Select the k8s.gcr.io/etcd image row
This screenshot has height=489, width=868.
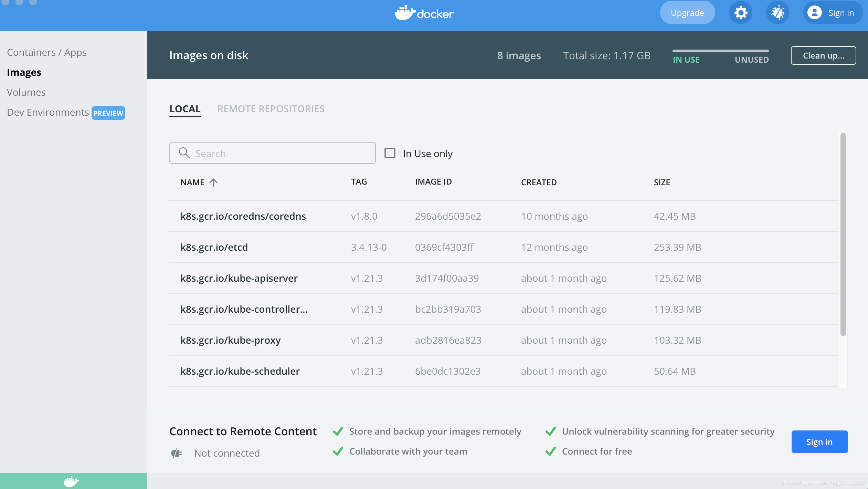(504, 247)
